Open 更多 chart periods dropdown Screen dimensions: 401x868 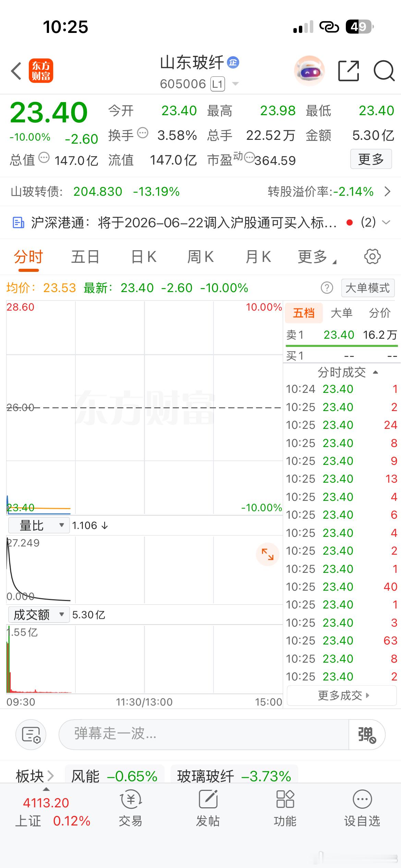coord(317,257)
